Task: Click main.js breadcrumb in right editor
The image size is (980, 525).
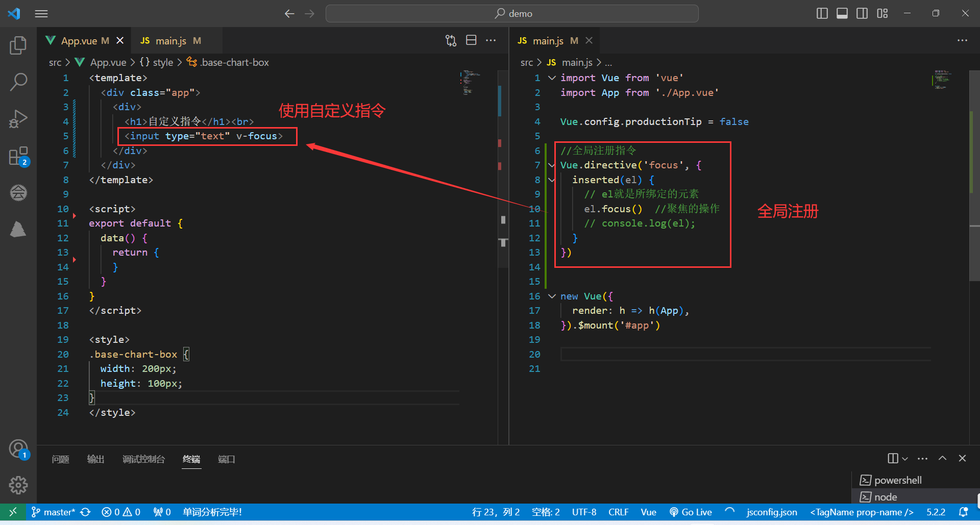Action: 569,62
